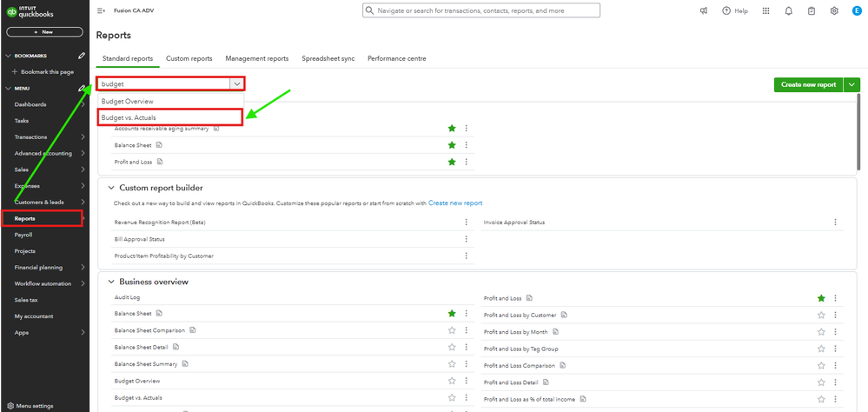Click the vertical page scrollbar

pos(859,131)
